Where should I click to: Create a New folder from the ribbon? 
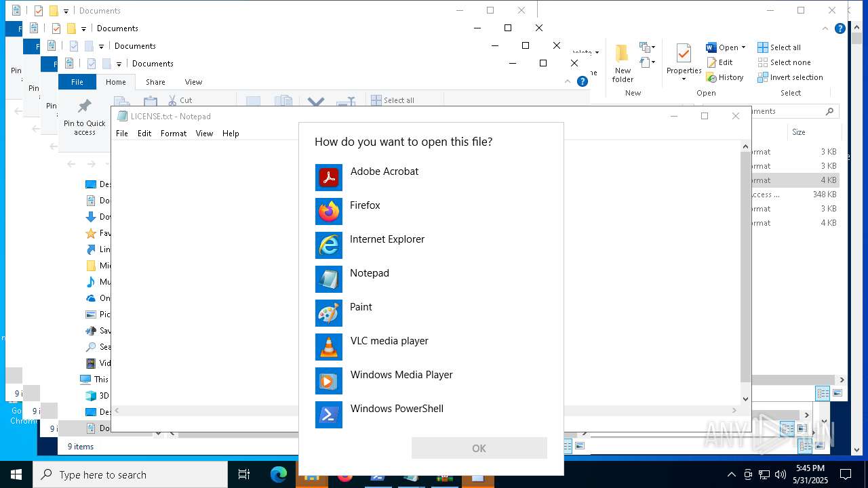623,62
